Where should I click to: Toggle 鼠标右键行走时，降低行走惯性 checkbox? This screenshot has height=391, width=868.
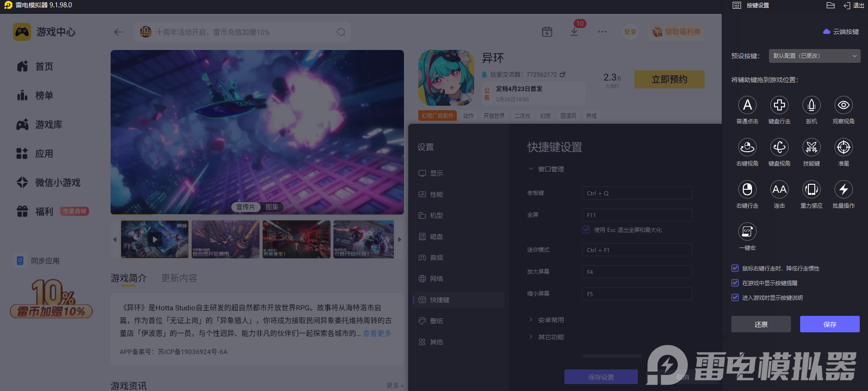click(735, 268)
